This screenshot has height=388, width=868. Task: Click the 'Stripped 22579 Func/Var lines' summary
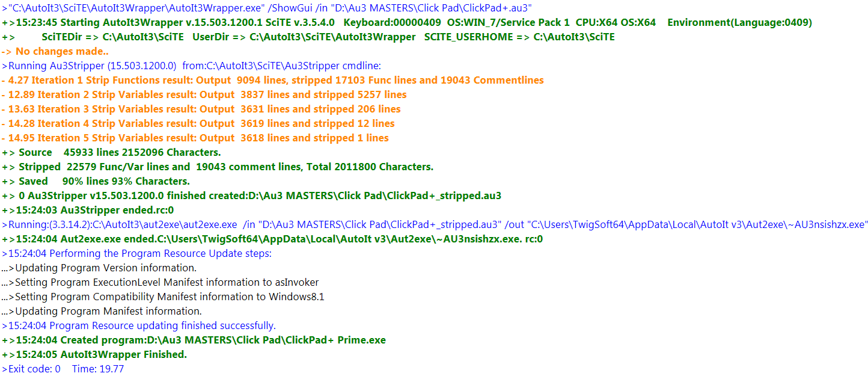[218, 167]
